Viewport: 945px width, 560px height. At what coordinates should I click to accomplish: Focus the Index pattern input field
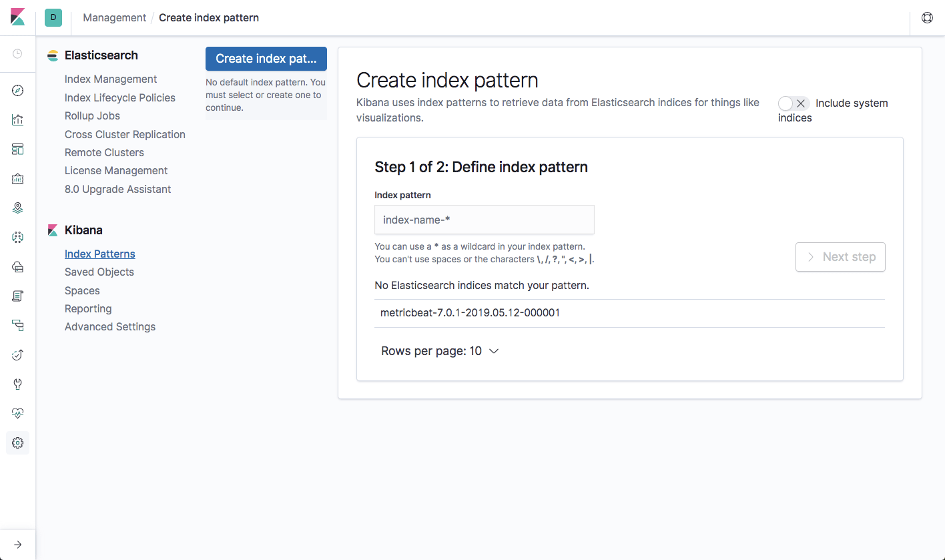coord(485,220)
